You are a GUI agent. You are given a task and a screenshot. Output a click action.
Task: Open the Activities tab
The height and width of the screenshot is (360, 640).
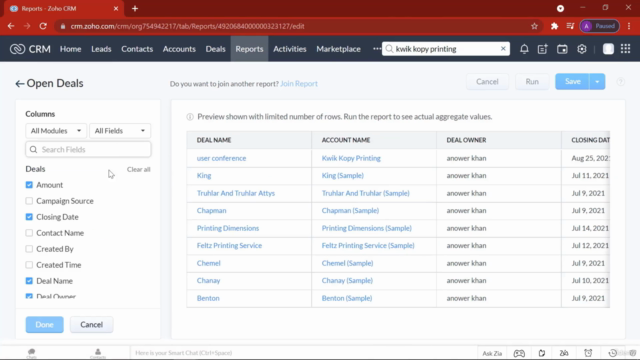pos(290,49)
